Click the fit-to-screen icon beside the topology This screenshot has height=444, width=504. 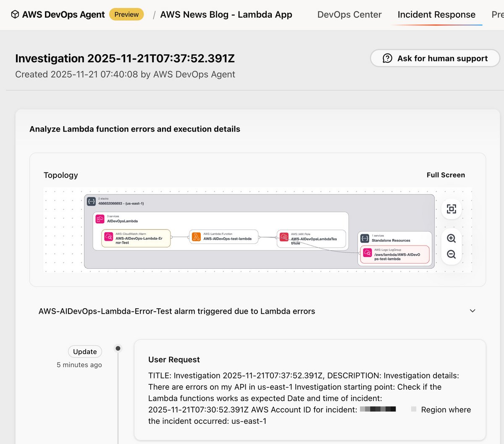451,209
